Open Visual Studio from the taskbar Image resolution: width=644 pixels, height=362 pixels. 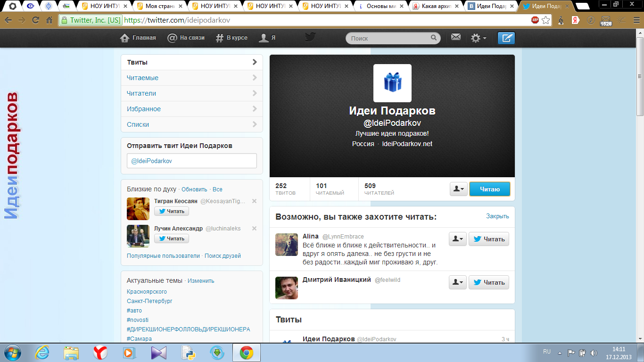[159, 353]
